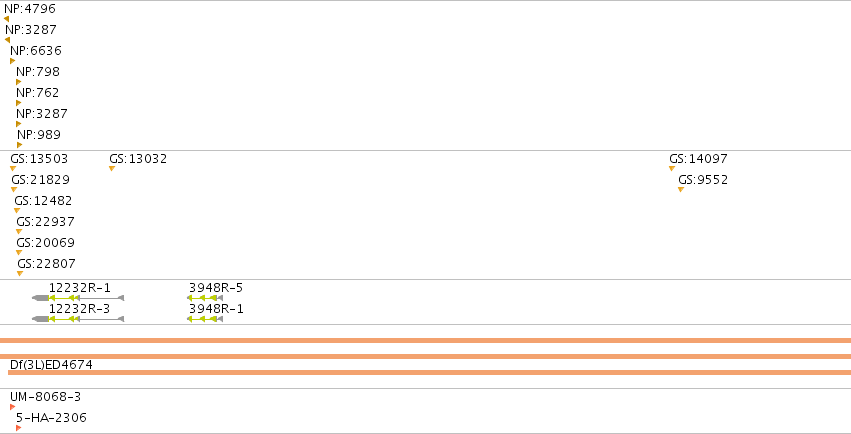Select the 12232R-3 transcript glyph
The height and width of the screenshot is (434, 851).
pyautogui.click(x=78, y=319)
